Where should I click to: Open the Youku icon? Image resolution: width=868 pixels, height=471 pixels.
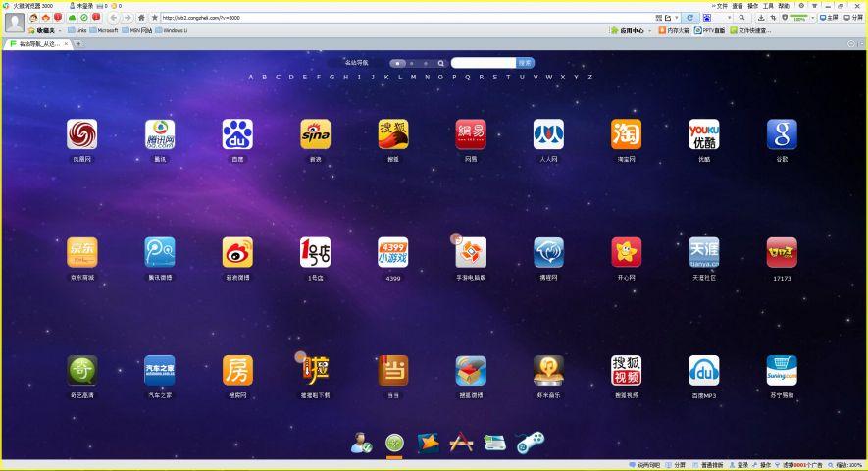(704, 134)
